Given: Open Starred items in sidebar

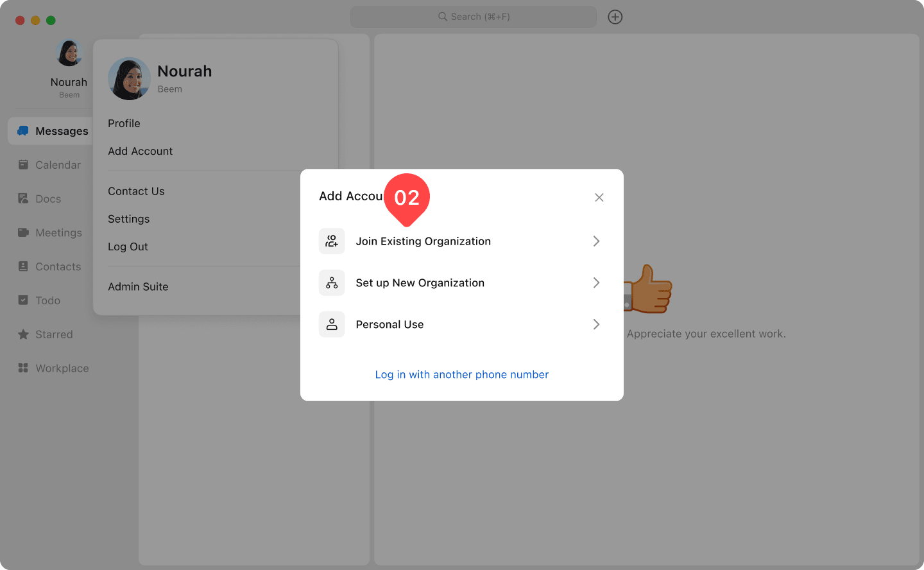Looking at the screenshot, I should click(46, 334).
